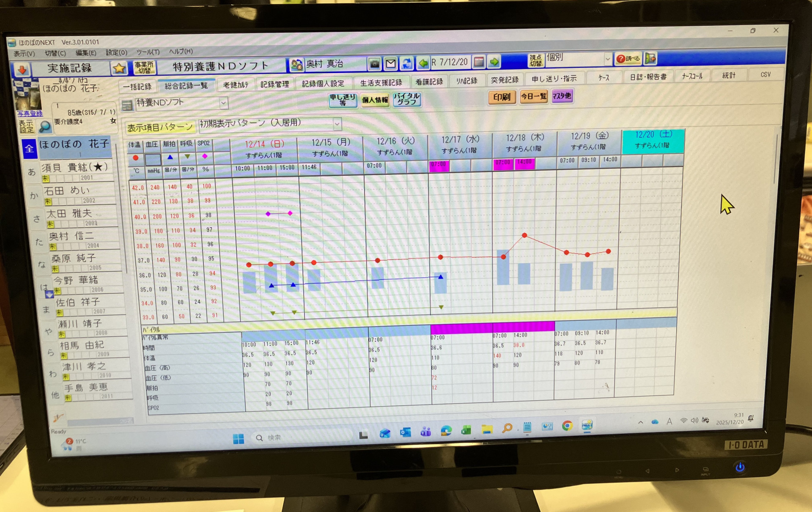
Task: Open the 初期表示パターン dropdown
Action: point(337,124)
